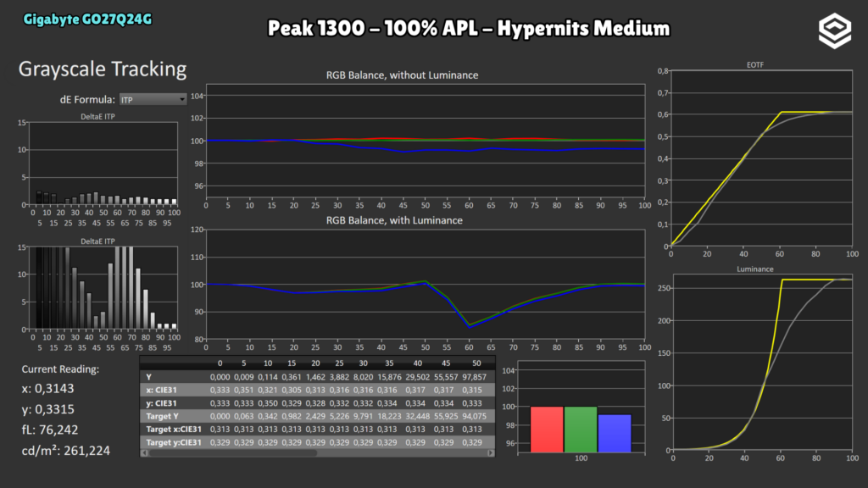Click the Target Y value 94,075 cell
Viewport: 868px width, 488px height.
coord(475,416)
